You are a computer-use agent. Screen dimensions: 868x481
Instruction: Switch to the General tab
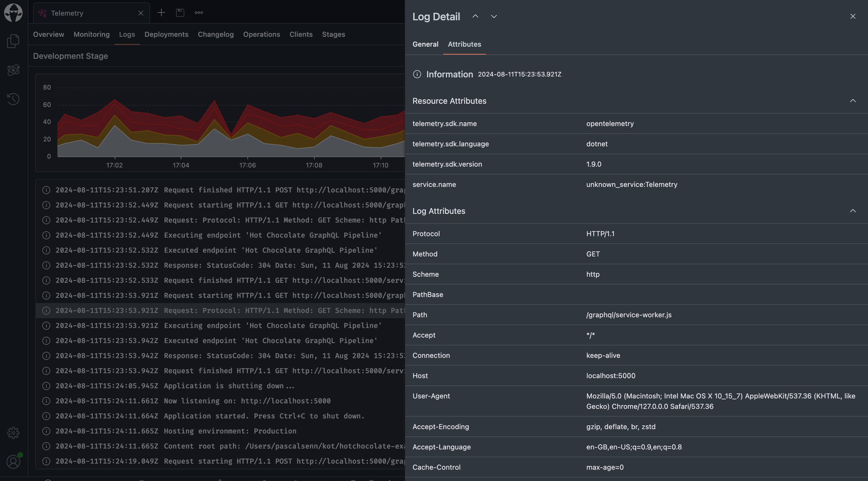click(425, 44)
